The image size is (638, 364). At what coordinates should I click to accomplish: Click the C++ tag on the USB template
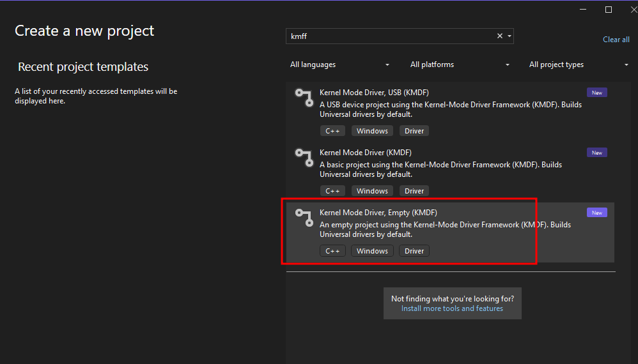pos(332,131)
